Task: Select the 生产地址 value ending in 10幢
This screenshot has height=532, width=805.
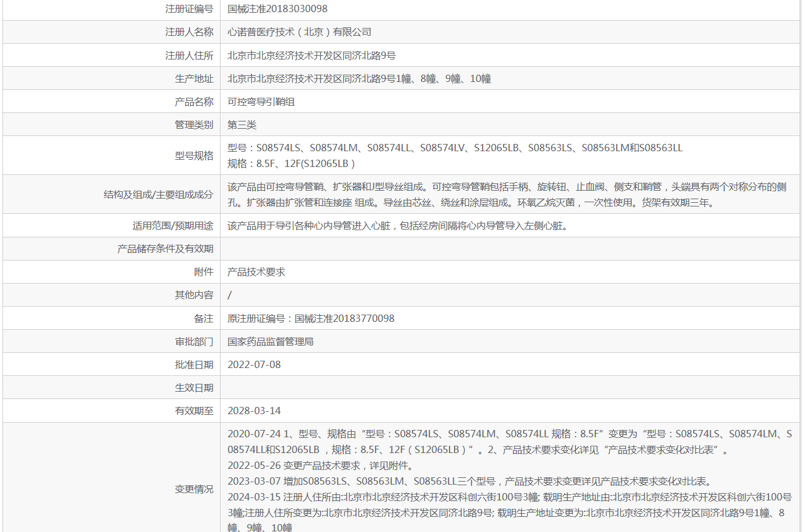Action: coord(359,78)
